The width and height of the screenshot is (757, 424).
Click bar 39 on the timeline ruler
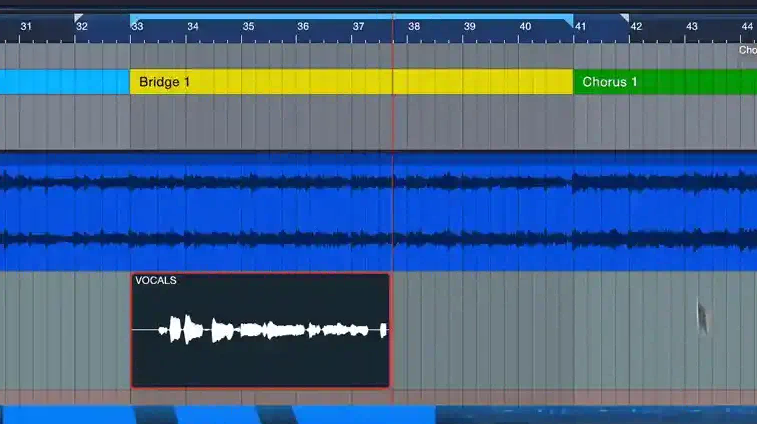[469, 27]
